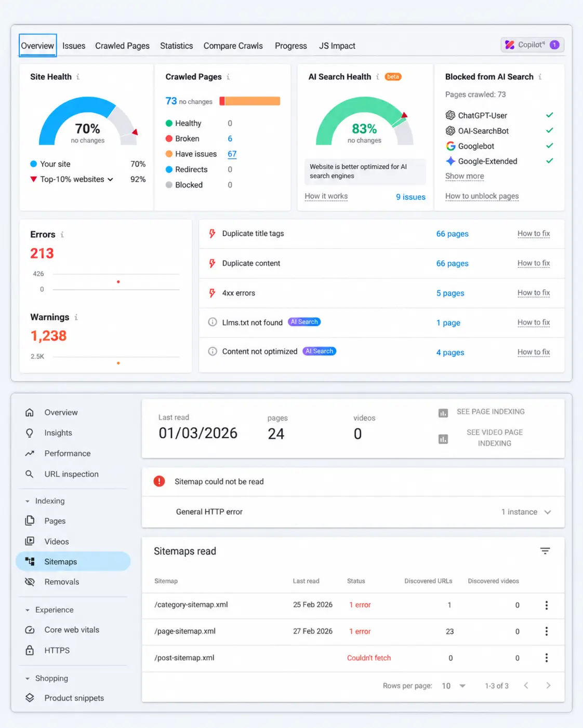Click the Blocked from AI Search info icon
Viewport: 583px width, 728px height.
tap(540, 77)
